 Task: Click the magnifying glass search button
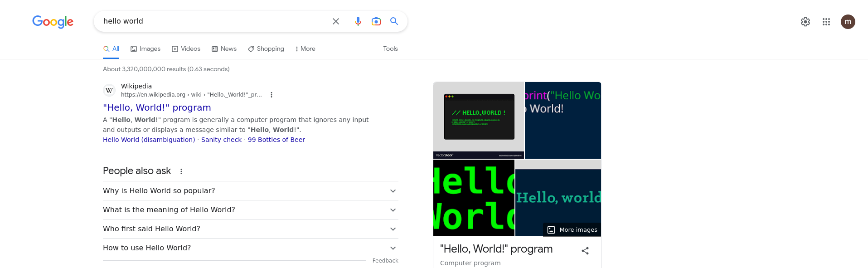[x=394, y=21]
